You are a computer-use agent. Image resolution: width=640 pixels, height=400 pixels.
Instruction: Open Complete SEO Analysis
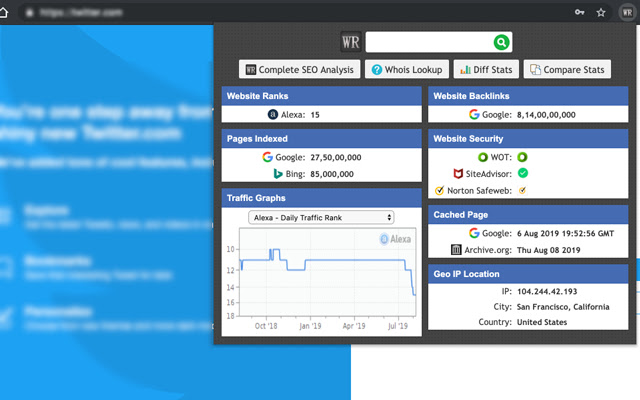pyautogui.click(x=300, y=69)
